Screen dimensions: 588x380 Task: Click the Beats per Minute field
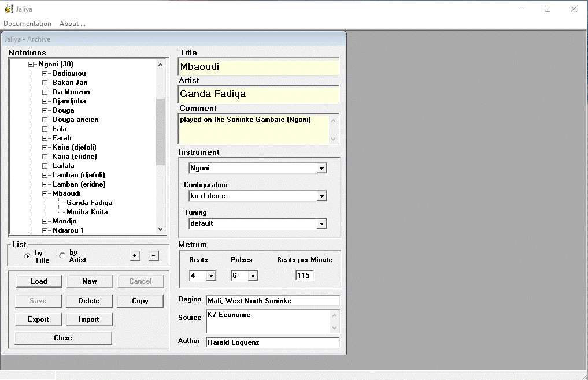pos(304,275)
